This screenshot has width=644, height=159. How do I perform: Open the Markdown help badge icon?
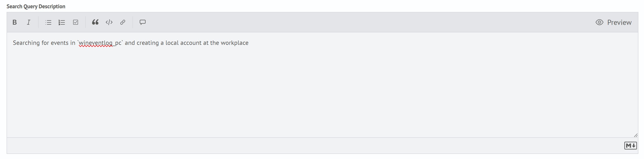(630, 145)
